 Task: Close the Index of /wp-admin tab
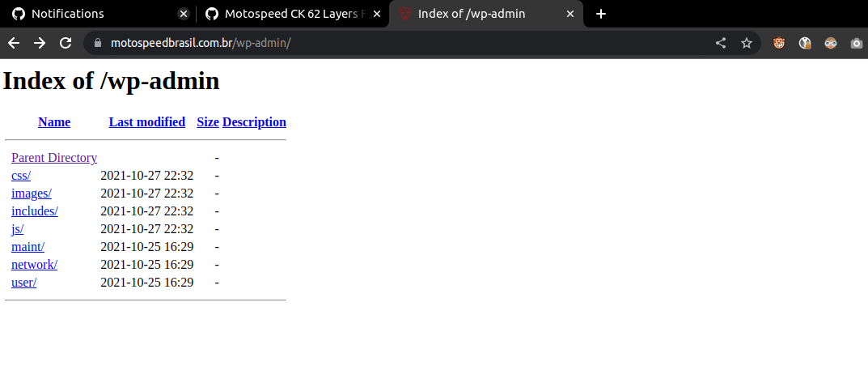(570, 14)
